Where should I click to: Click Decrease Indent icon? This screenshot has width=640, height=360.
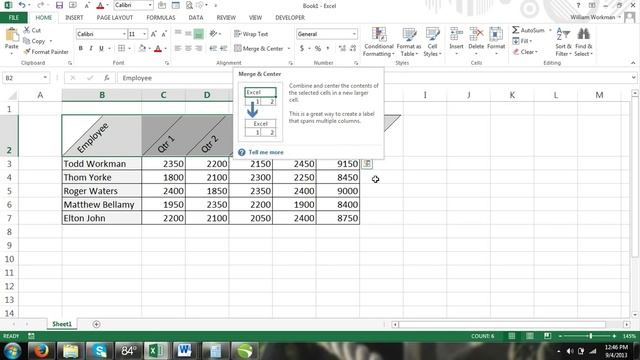[x=213, y=49]
